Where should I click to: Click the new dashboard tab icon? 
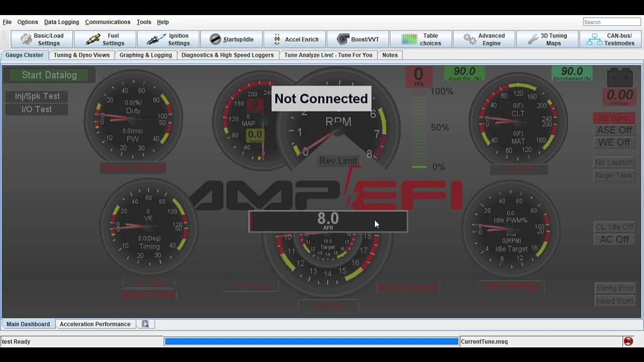click(x=145, y=324)
